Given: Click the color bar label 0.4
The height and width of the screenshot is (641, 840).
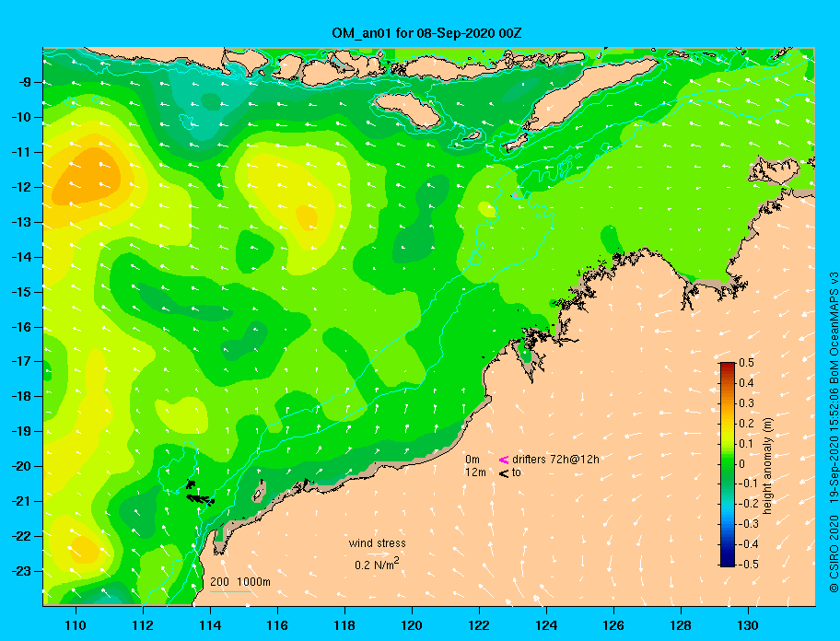Looking at the screenshot, I should pyautogui.click(x=746, y=383).
